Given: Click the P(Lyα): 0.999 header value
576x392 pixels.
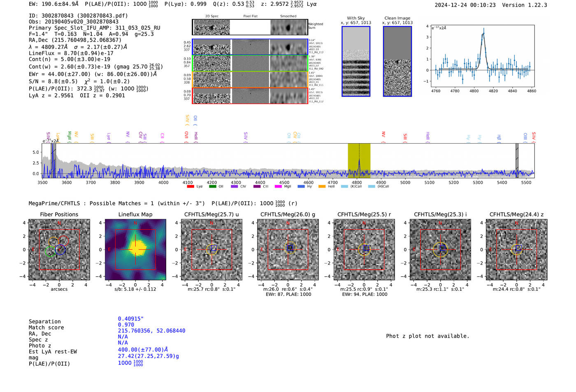Looking at the screenshot, I should (186, 4).
